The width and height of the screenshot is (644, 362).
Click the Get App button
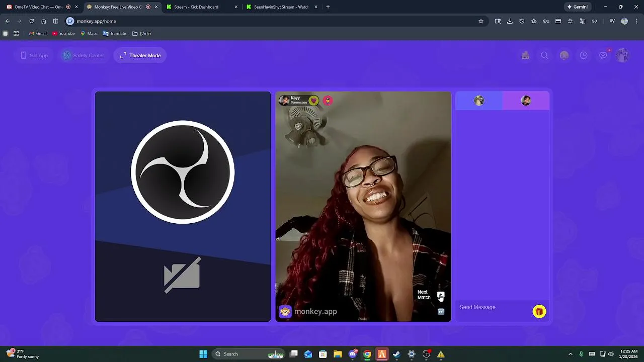pos(34,55)
